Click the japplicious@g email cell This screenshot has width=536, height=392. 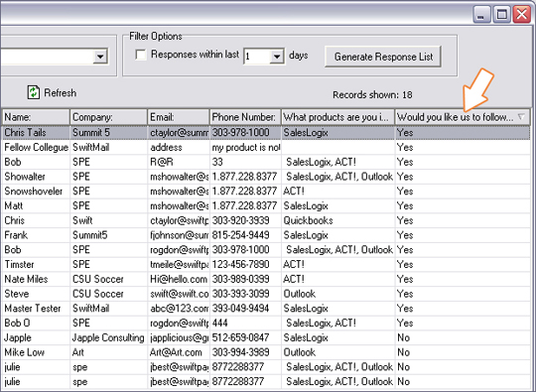pos(179,338)
